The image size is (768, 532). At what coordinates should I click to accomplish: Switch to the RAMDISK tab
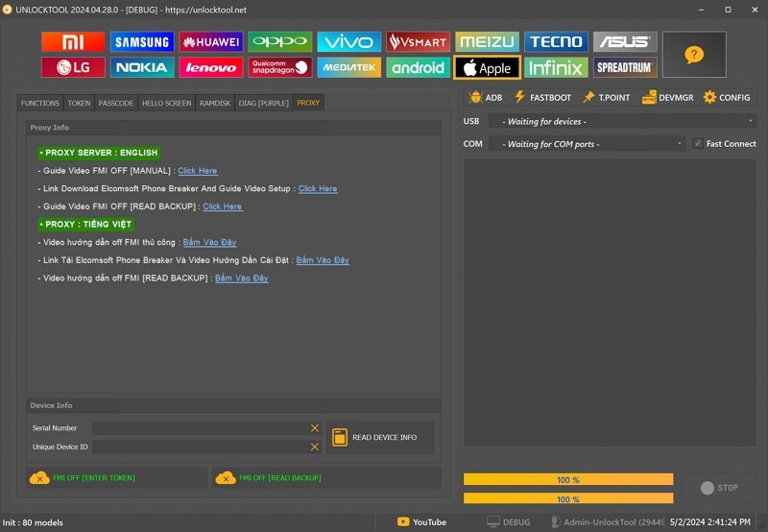(x=215, y=103)
